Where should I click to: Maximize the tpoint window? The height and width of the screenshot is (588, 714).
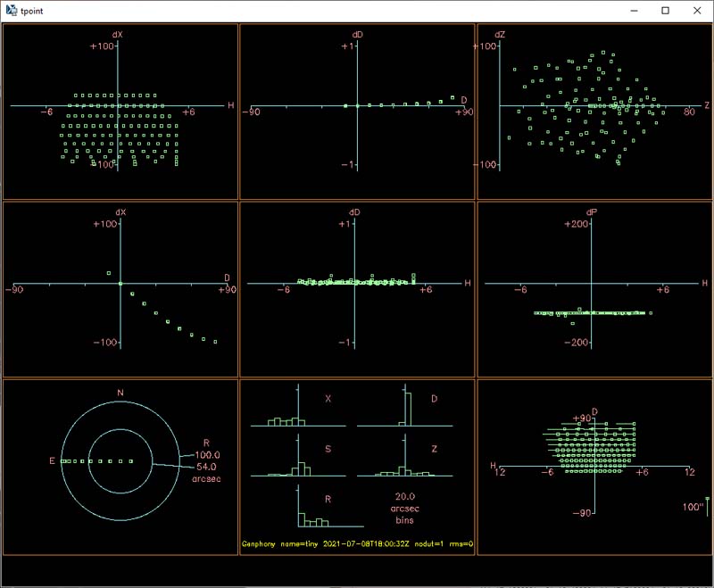coord(665,10)
